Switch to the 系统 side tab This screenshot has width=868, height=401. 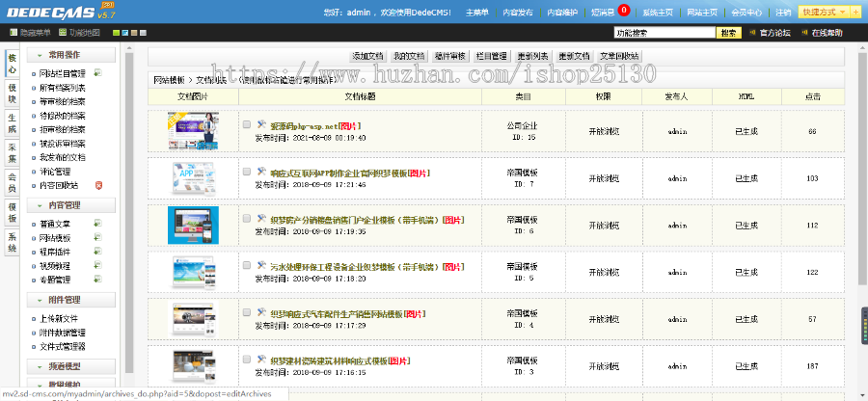[x=13, y=243]
